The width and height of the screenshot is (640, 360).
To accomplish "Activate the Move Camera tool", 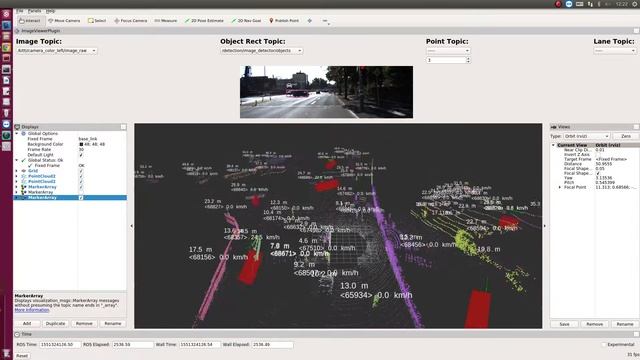I will tap(64, 20).
